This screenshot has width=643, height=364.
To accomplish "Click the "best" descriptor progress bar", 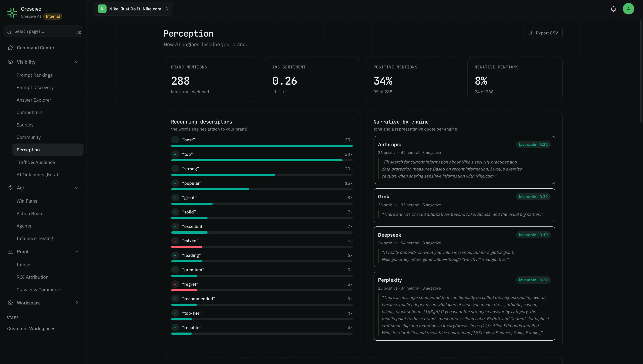I will coord(262,146).
